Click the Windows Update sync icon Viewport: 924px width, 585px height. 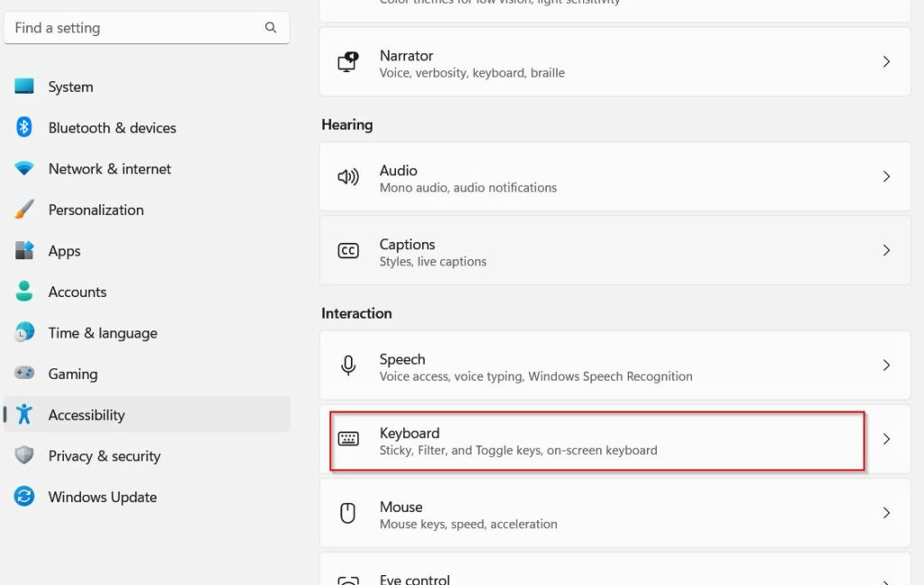coord(24,497)
